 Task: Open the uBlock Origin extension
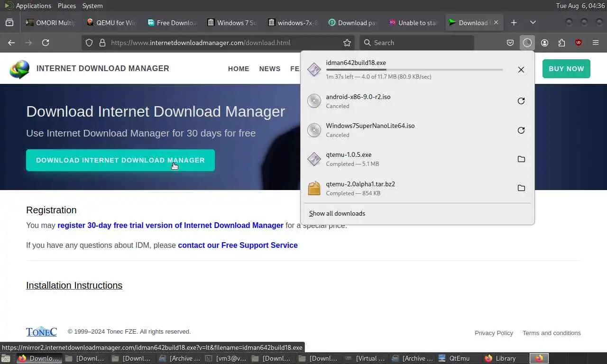(579, 43)
